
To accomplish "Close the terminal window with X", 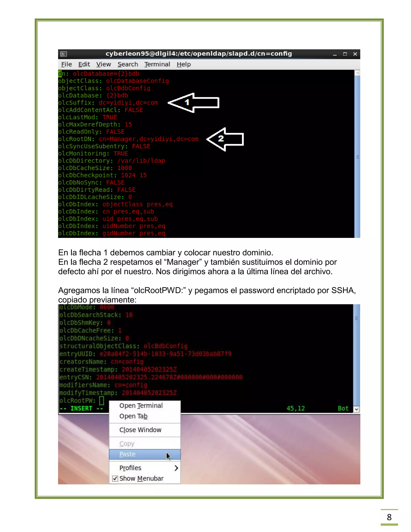I will pyautogui.click(x=355, y=54).
